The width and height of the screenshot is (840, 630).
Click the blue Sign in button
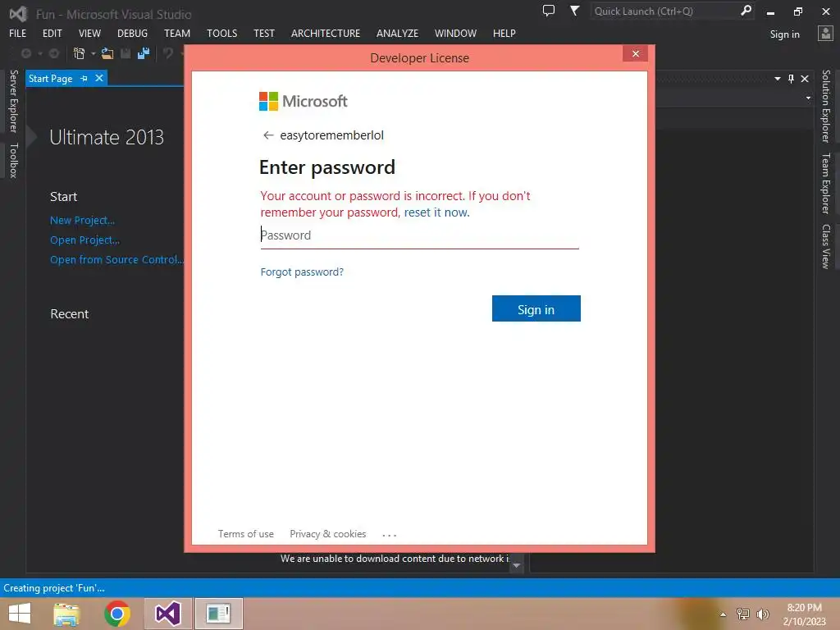[536, 308]
